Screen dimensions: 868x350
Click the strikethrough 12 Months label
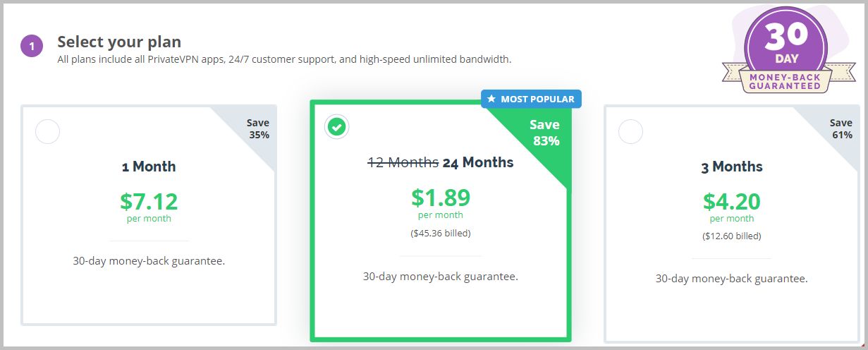pos(403,162)
